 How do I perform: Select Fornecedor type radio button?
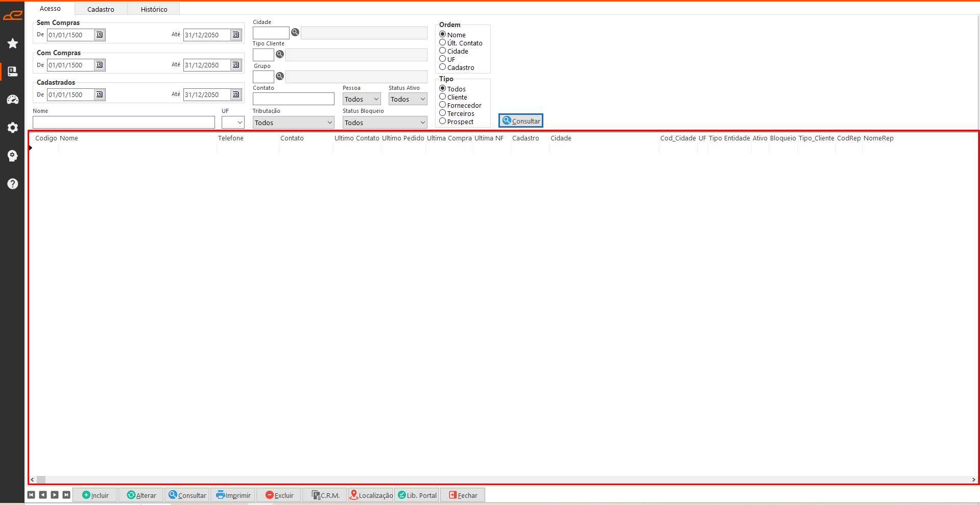tap(443, 105)
